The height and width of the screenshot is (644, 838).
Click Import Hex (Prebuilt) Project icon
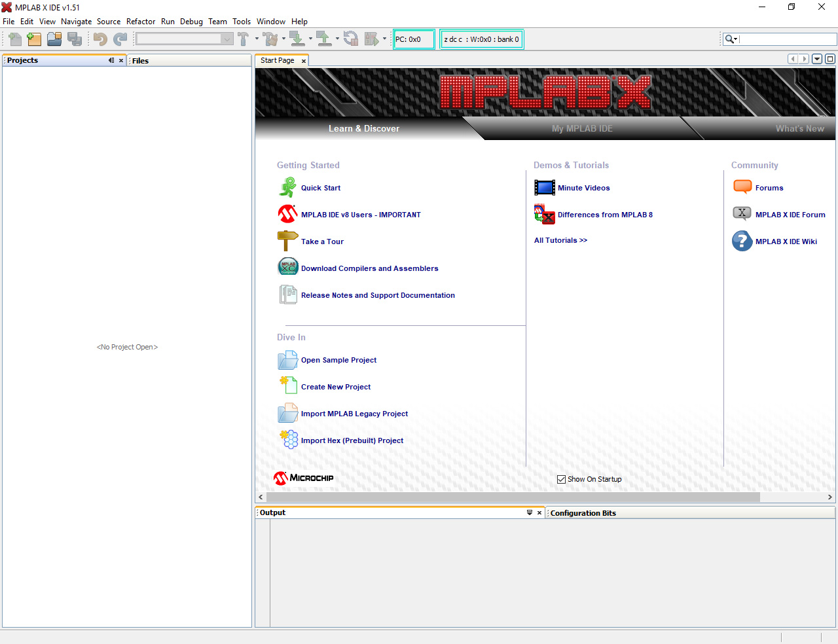point(288,440)
